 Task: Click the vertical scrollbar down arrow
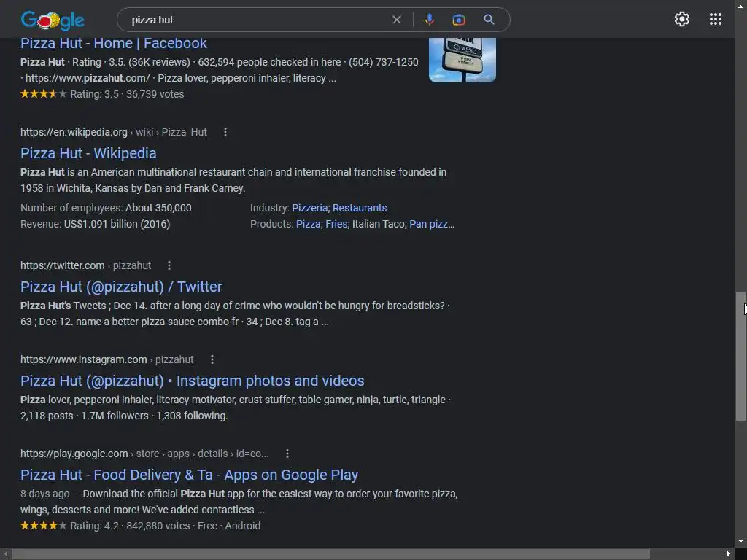point(740,541)
